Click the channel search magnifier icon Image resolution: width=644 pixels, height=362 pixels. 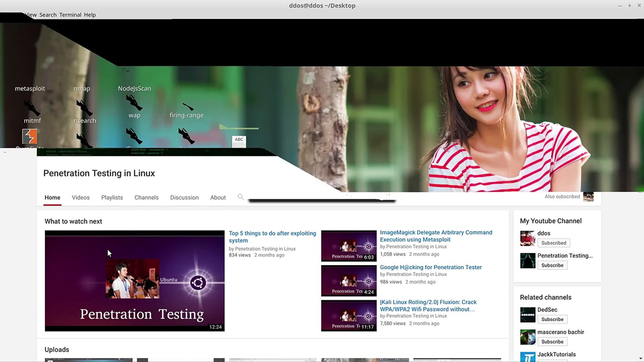(x=240, y=197)
